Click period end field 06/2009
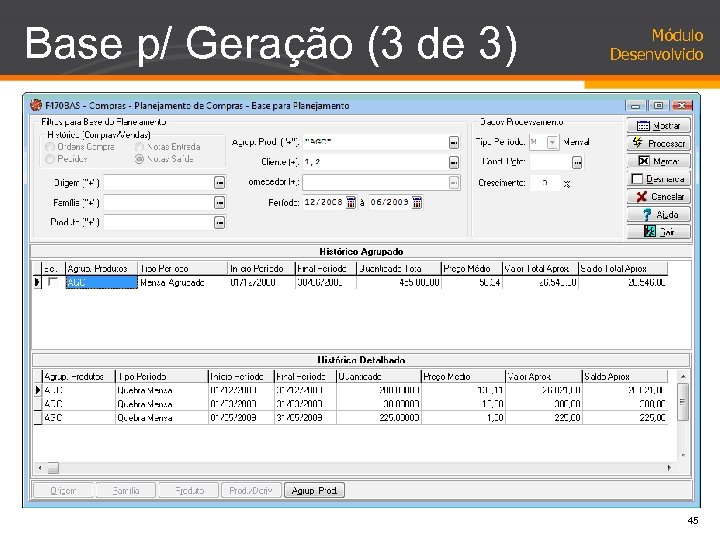Screen dimensions: 720x540 pos(390,202)
